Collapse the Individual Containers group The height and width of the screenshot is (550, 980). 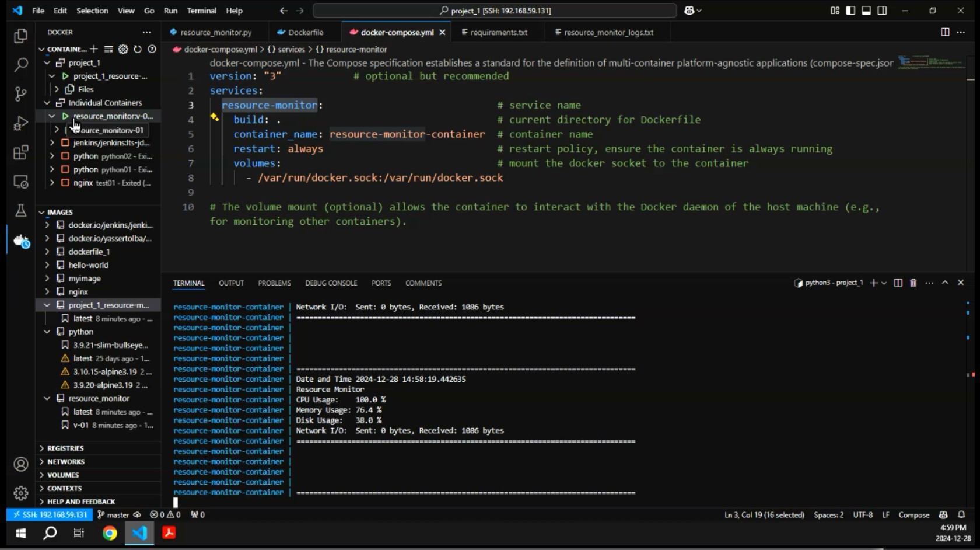pyautogui.click(x=47, y=103)
